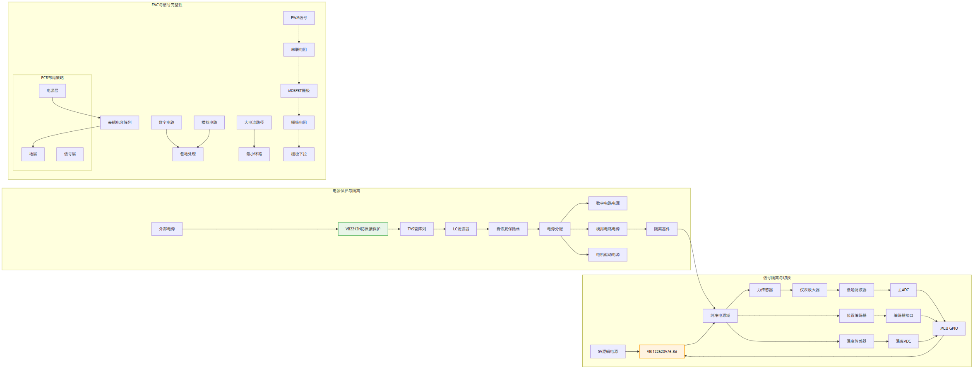Select the '大电流路径' node
This screenshot has width=980, height=372.
point(254,123)
